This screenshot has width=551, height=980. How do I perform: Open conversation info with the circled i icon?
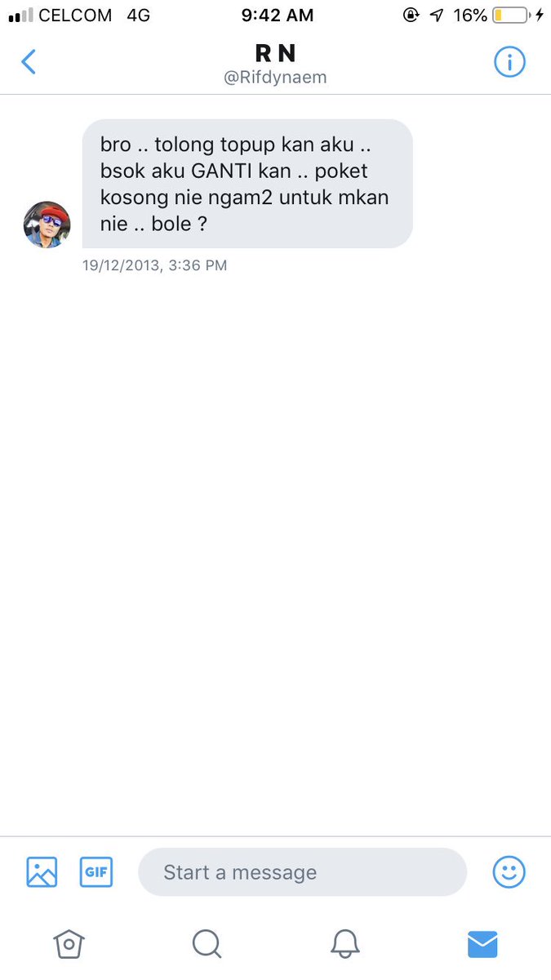tap(509, 62)
